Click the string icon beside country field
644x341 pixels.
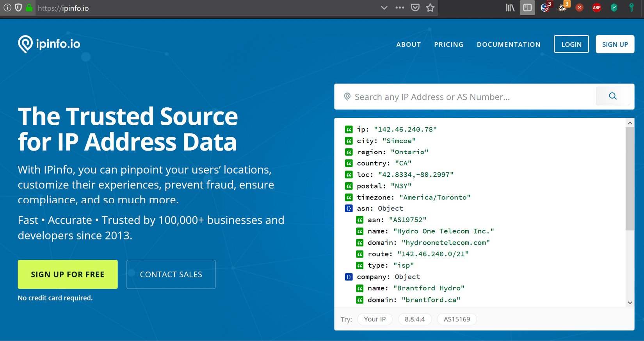(349, 163)
